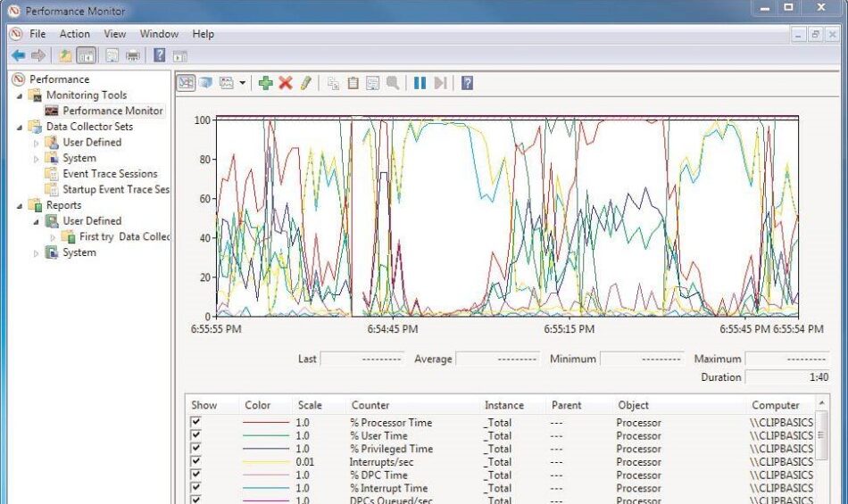This screenshot has height=504, width=848.
Task: Uncheck Show for % User Time
Action: point(195,434)
